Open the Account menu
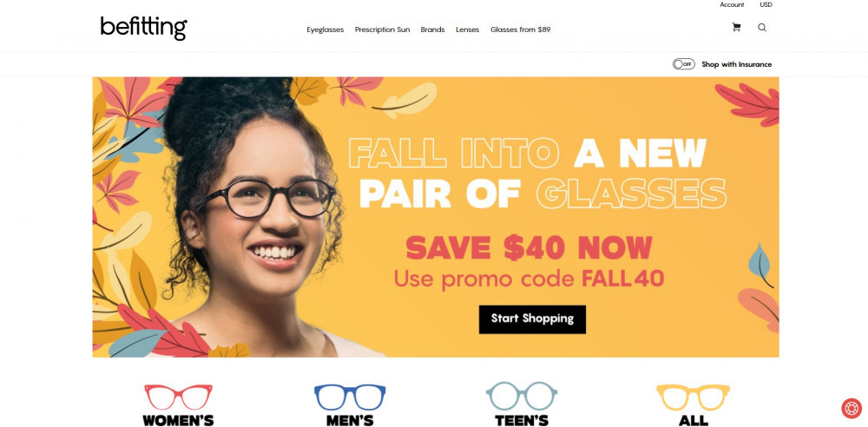The width and height of the screenshot is (868, 427). click(732, 4)
